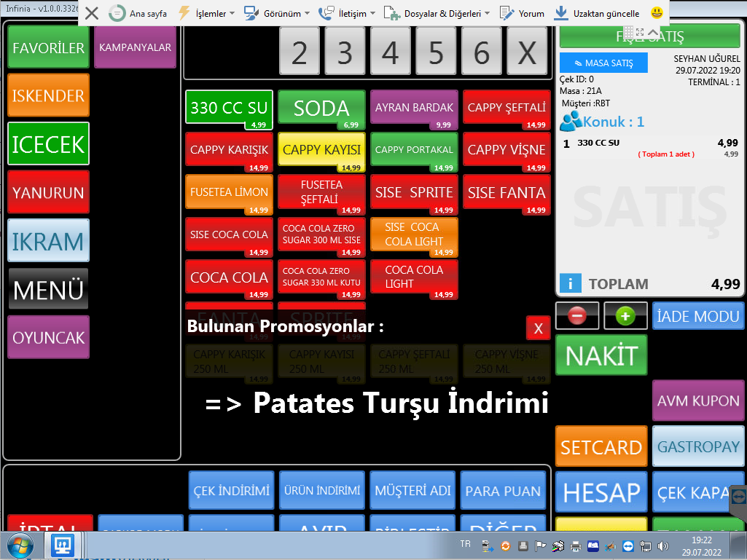Open the İşlemer lightning bolt menu
The height and width of the screenshot is (560, 747).
(184, 13)
